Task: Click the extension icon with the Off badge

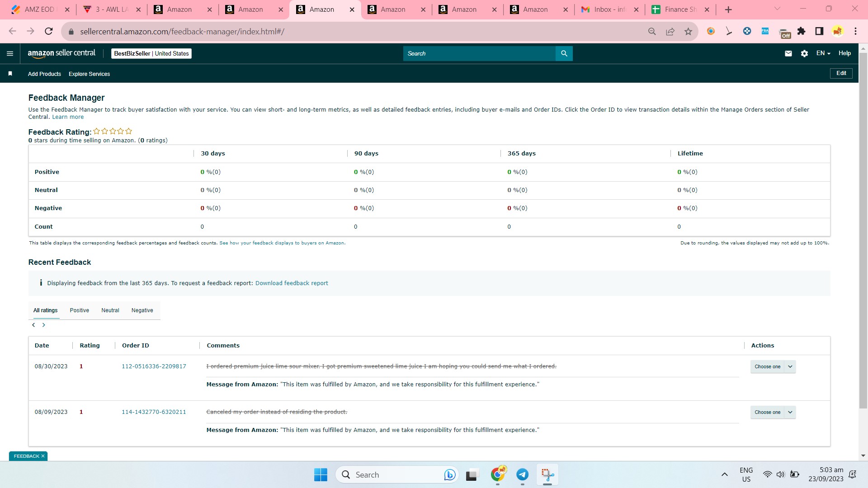Action: point(784,33)
